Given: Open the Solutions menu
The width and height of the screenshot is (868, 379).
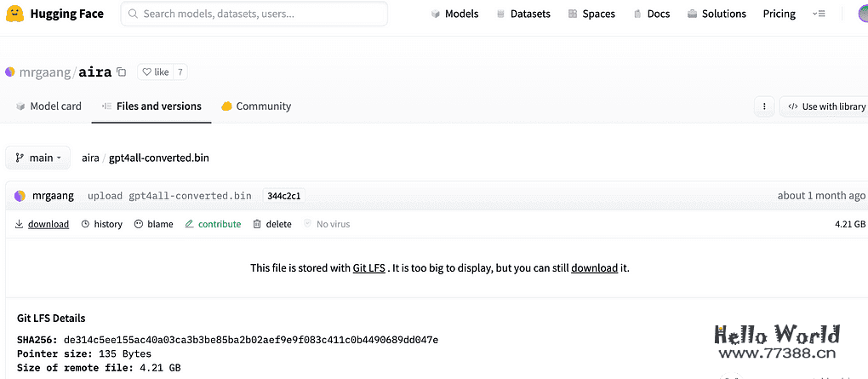Looking at the screenshot, I should (716, 14).
